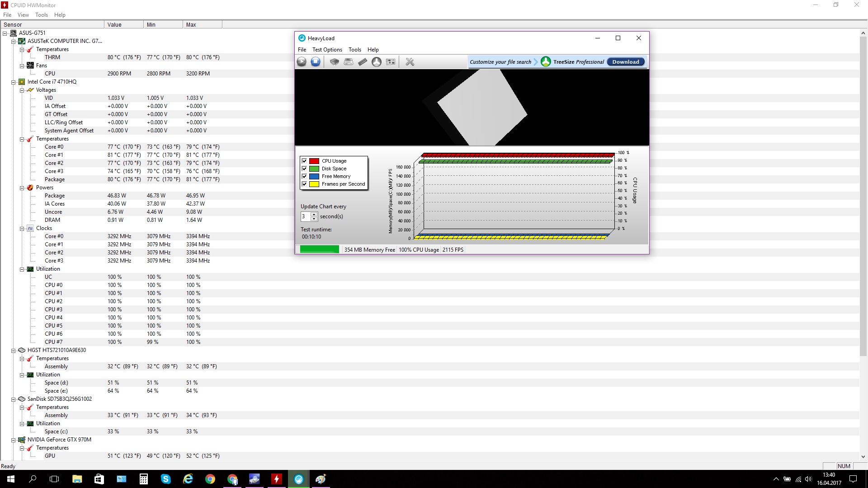Uncheck the Frames per Second checkbox
Viewport: 868px width, 488px height.
[x=304, y=184]
